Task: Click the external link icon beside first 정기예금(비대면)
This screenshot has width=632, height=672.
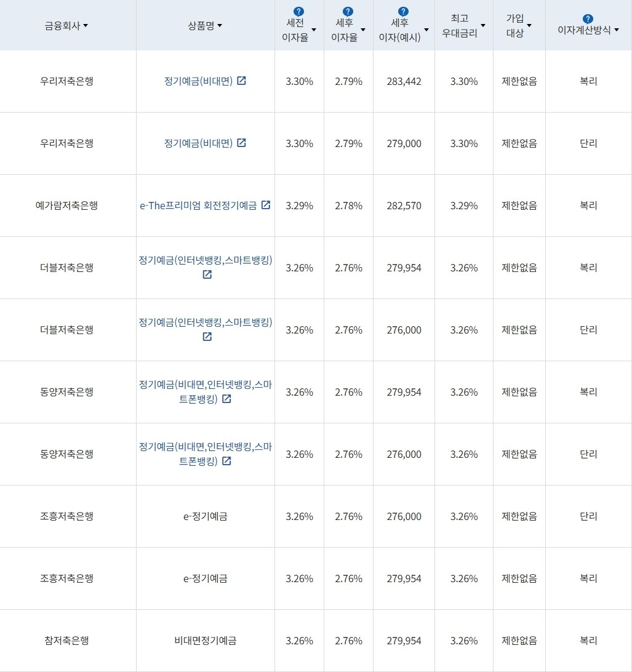Action: 241,80
